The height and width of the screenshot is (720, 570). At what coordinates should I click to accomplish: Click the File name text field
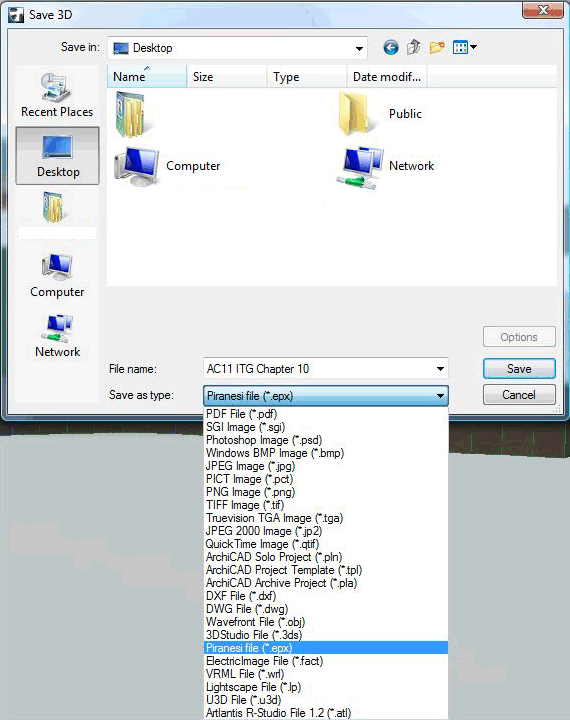(318, 369)
